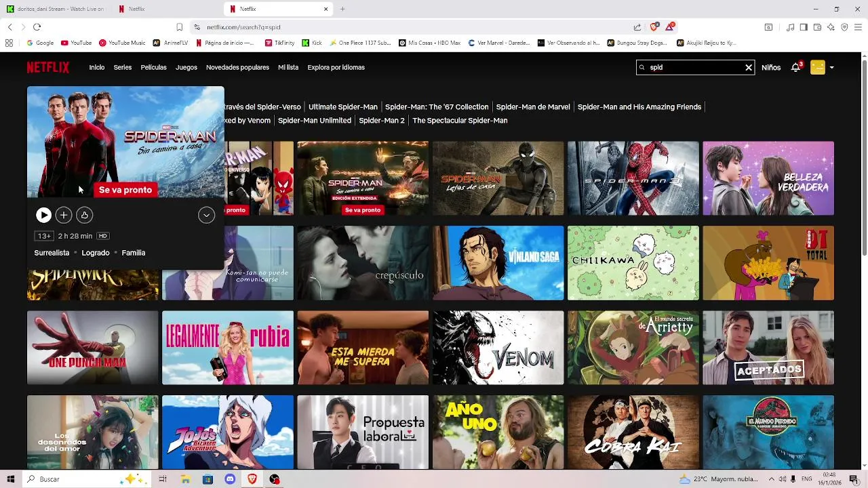Select Spider-Man de Marvel suggestion
This screenshot has width=868, height=488.
[533, 106]
